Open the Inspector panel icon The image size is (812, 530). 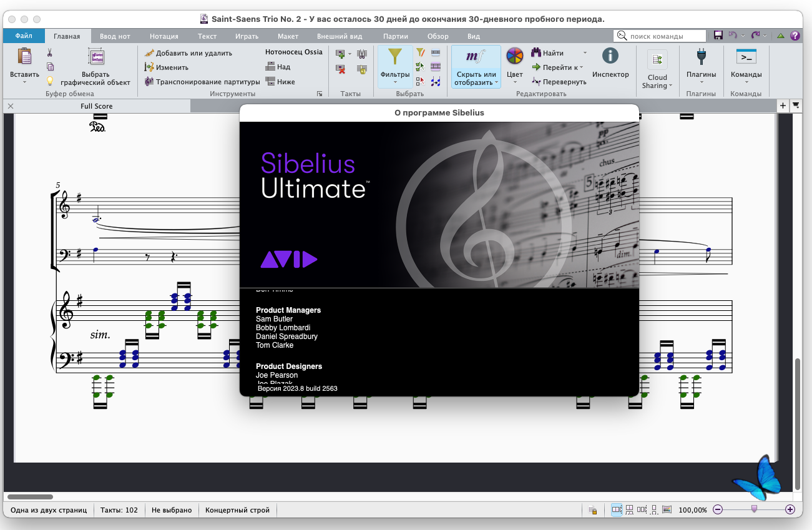point(610,57)
